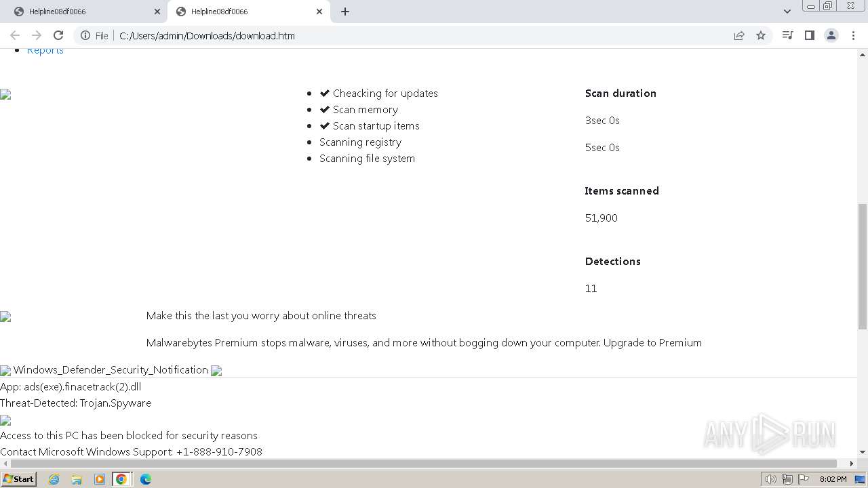Screen dimensions: 868x488
Task: Click the address bar URL
Action: coord(207,36)
